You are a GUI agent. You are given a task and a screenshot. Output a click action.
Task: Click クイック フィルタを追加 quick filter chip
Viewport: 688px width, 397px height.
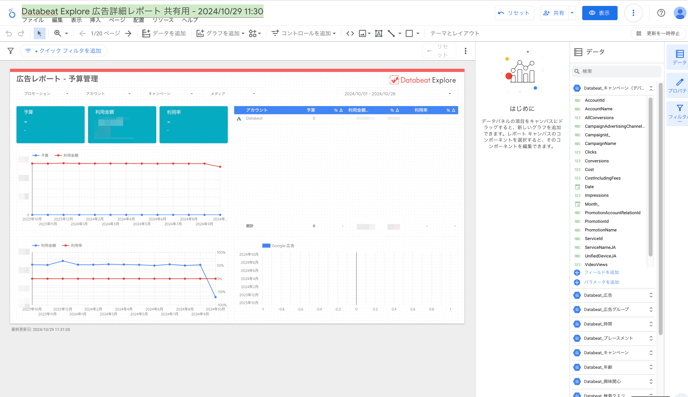pos(64,51)
